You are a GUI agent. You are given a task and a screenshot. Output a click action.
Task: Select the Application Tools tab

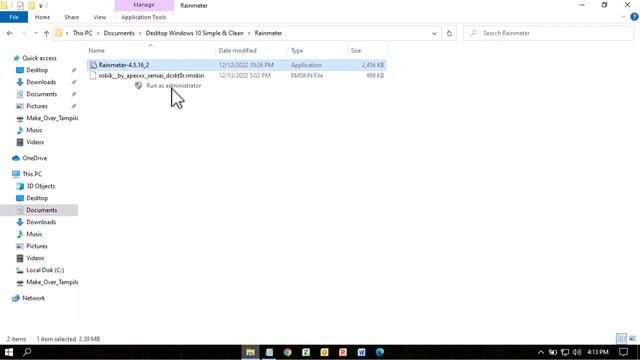click(x=144, y=17)
